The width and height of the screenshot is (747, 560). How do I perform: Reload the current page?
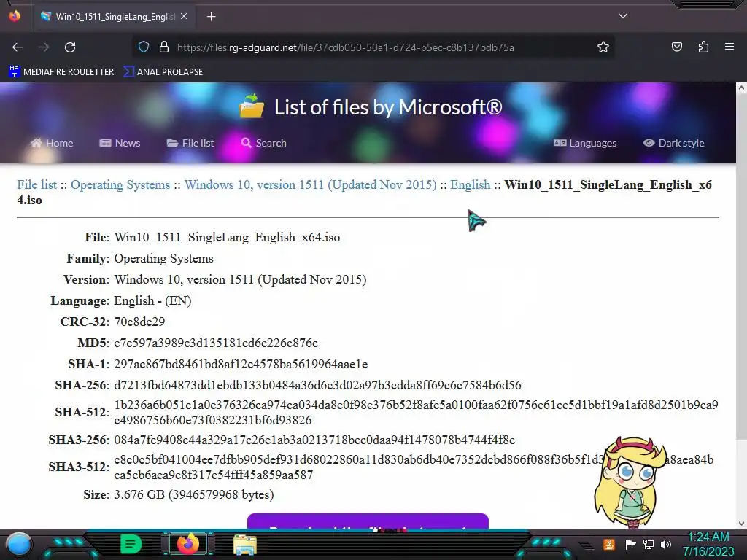click(x=70, y=47)
